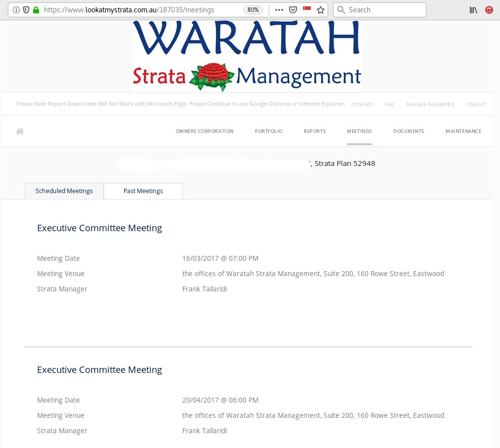The image size is (500, 448).
Task: Click the magnifier icon in search box
Action: coord(341,10)
